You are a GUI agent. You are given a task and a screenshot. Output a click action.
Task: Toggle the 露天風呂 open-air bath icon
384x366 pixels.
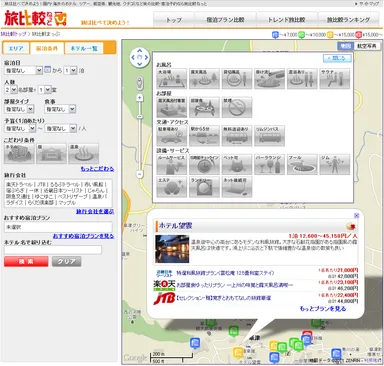204,79
